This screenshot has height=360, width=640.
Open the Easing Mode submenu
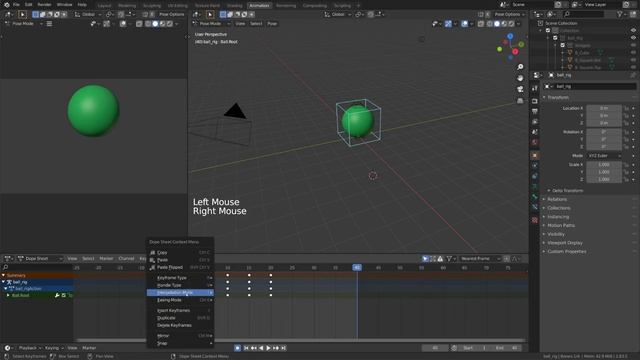(x=180, y=300)
